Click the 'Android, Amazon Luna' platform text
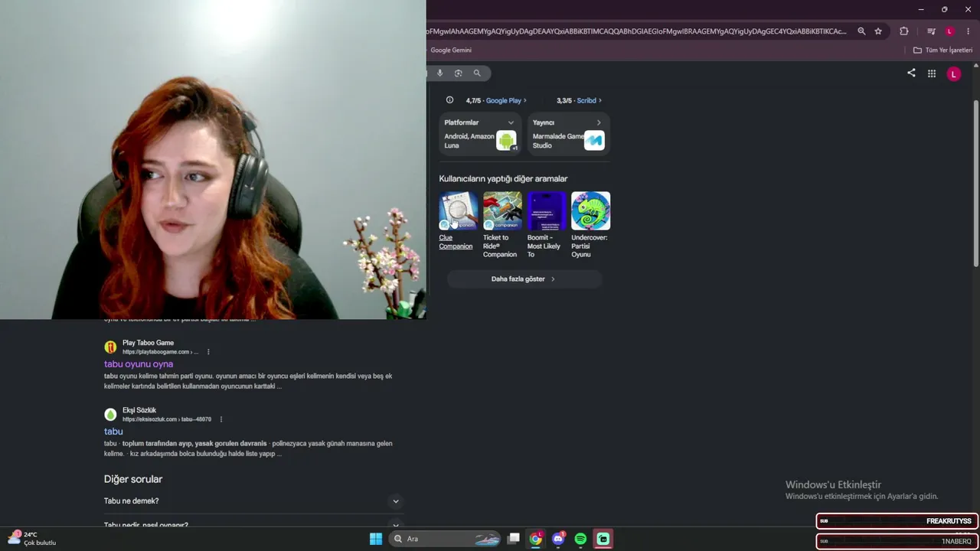 (469, 141)
